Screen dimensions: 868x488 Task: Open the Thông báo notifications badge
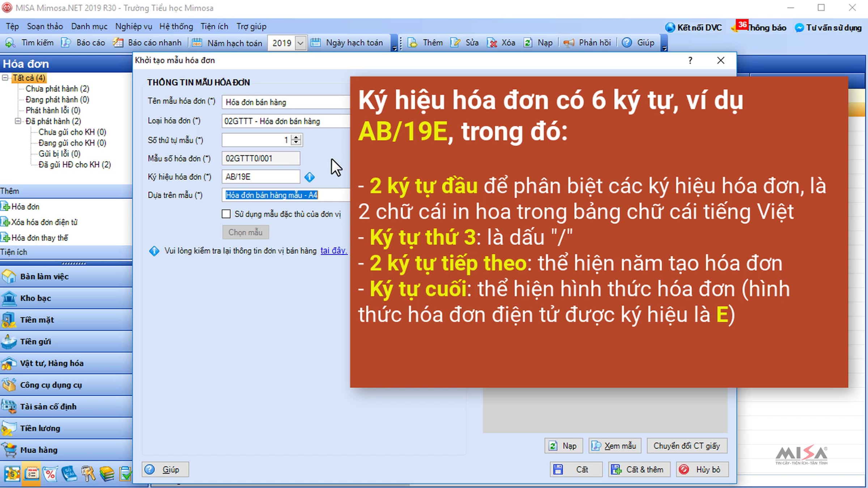(x=742, y=25)
